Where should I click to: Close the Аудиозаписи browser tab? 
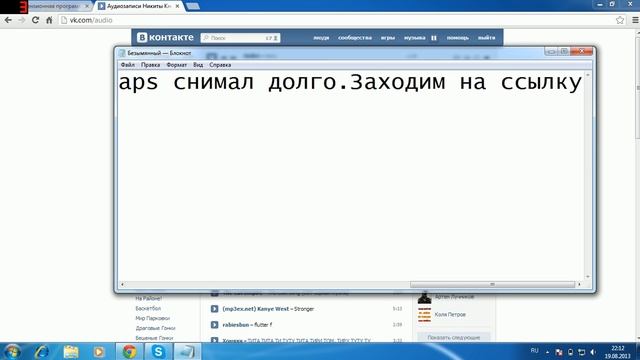click(x=177, y=6)
